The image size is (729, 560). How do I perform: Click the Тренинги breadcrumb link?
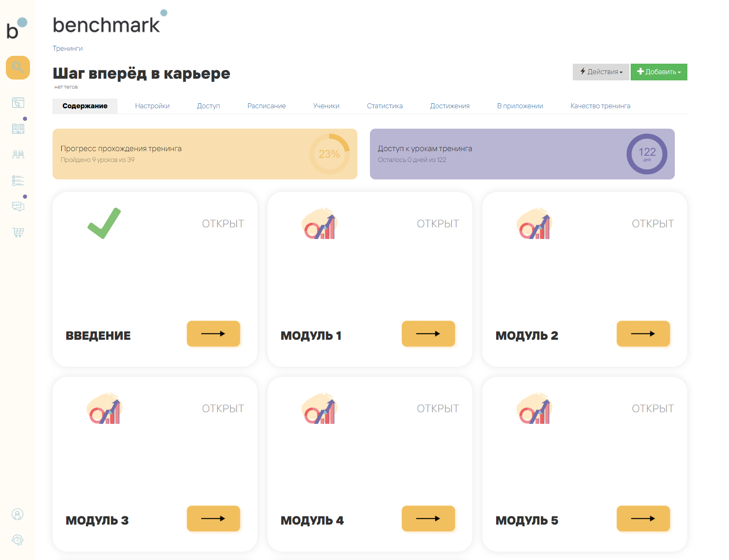click(x=67, y=49)
